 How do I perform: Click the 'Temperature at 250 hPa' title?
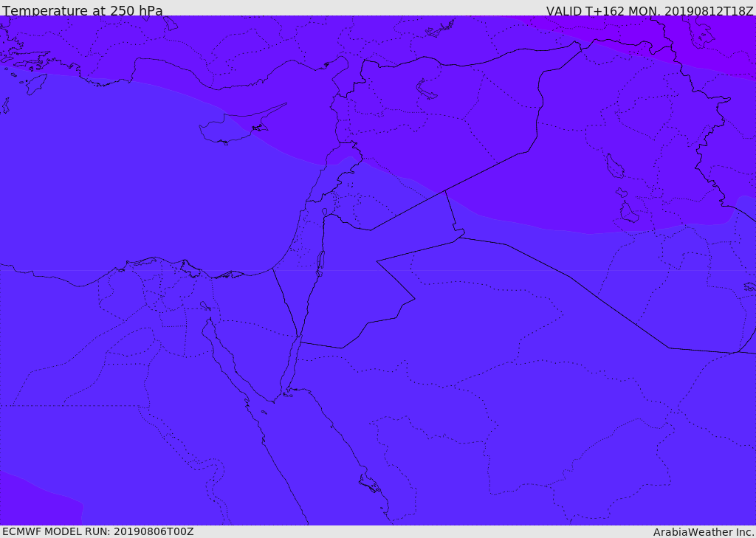coord(83,10)
